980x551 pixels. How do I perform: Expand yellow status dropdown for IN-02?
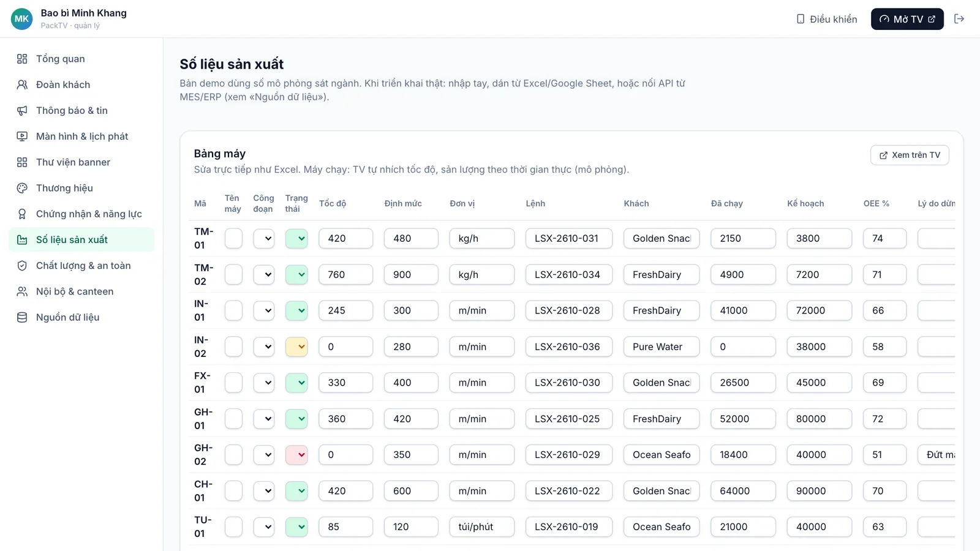pos(296,347)
